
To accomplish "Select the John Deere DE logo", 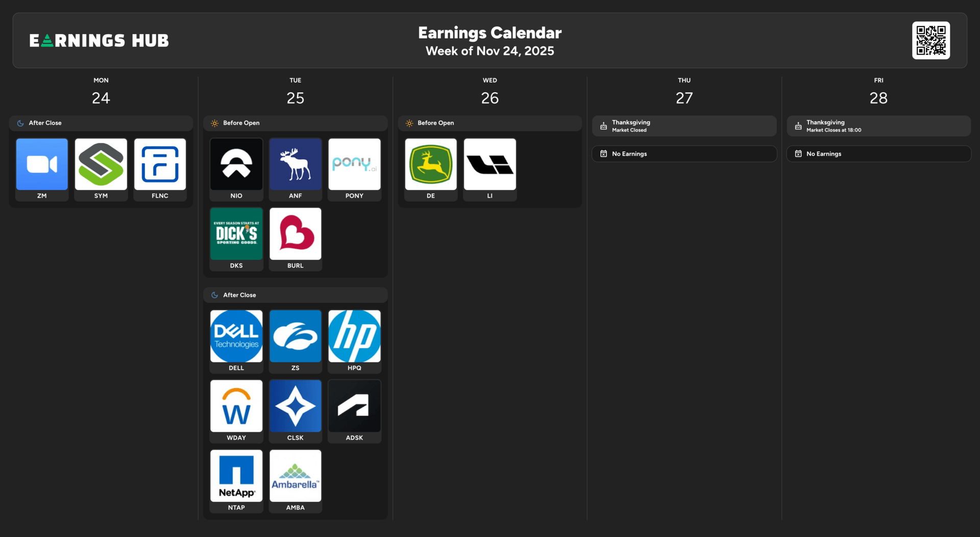I will tap(431, 164).
